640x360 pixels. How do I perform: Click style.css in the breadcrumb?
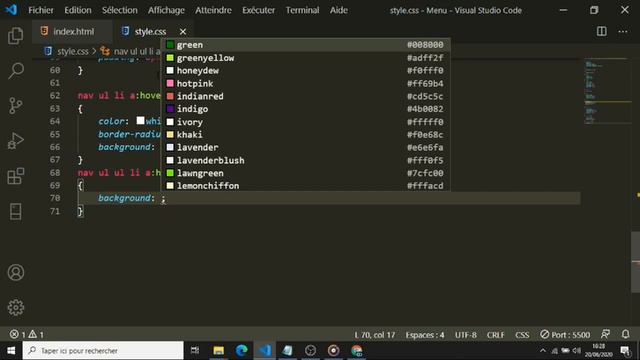(72, 51)
